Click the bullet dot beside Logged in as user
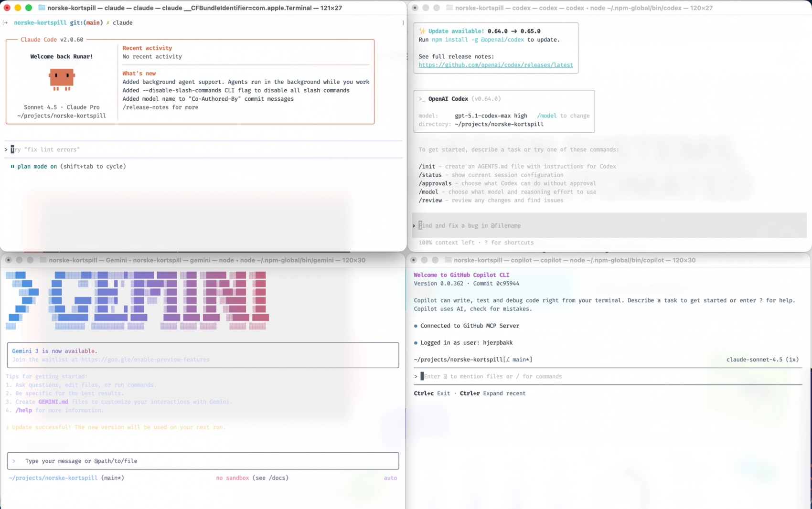 click(416, 343)
